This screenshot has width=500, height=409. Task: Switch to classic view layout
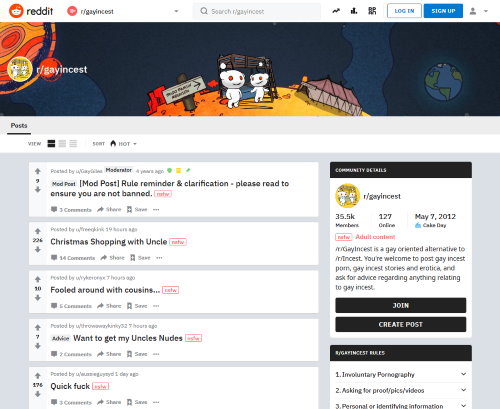(62, 144)
